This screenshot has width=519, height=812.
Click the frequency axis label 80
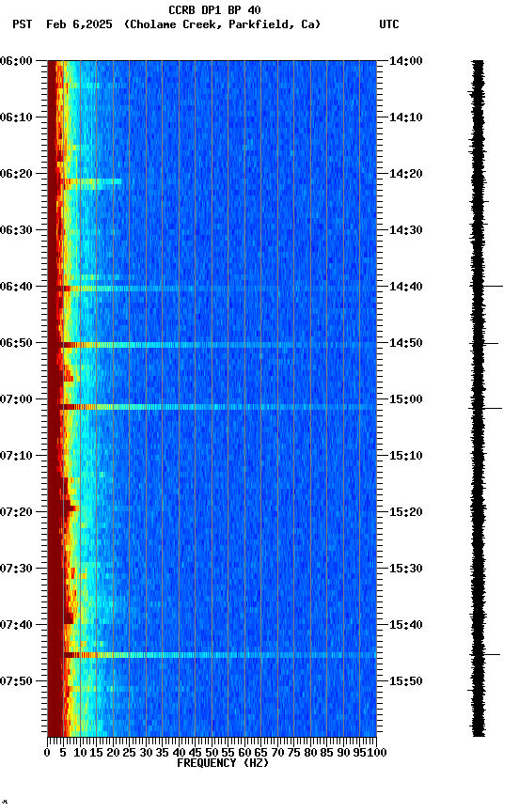pyautogui.click(x=310, y=753)
